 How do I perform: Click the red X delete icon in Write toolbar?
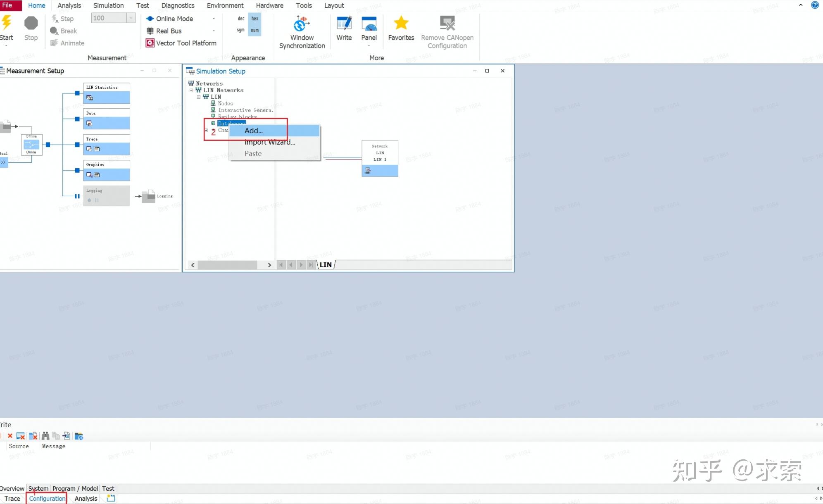[10, 436]
